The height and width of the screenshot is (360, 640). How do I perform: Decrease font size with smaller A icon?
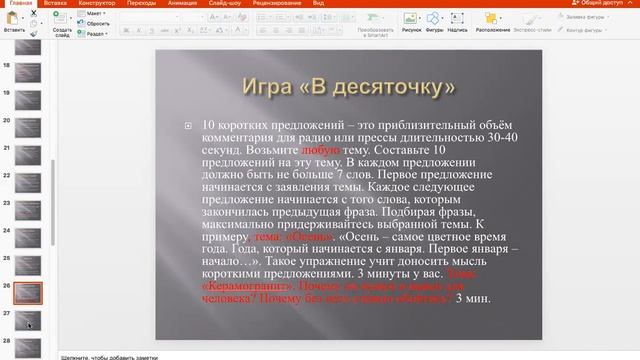click(227, 17)
